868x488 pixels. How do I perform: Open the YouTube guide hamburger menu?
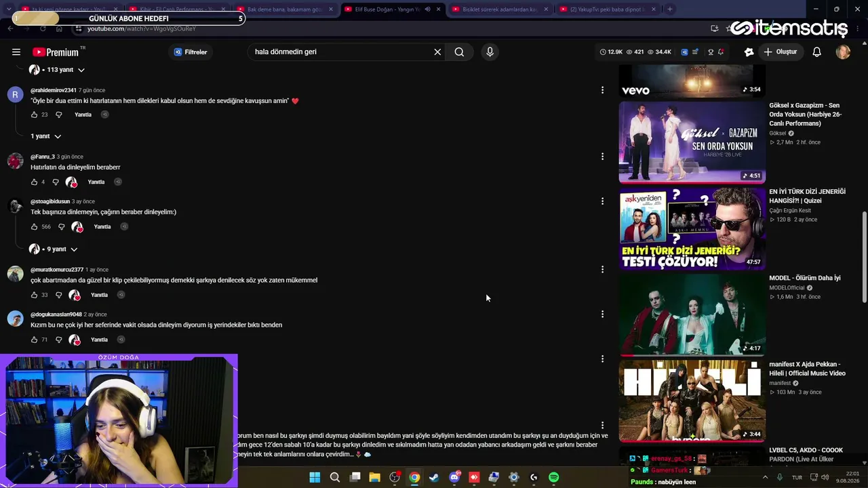point(16,52)
